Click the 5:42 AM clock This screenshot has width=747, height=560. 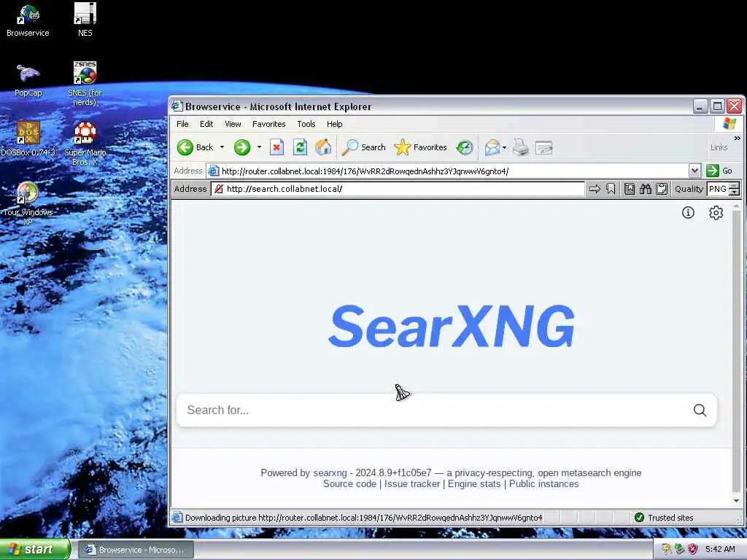click(x=720, y=549)
